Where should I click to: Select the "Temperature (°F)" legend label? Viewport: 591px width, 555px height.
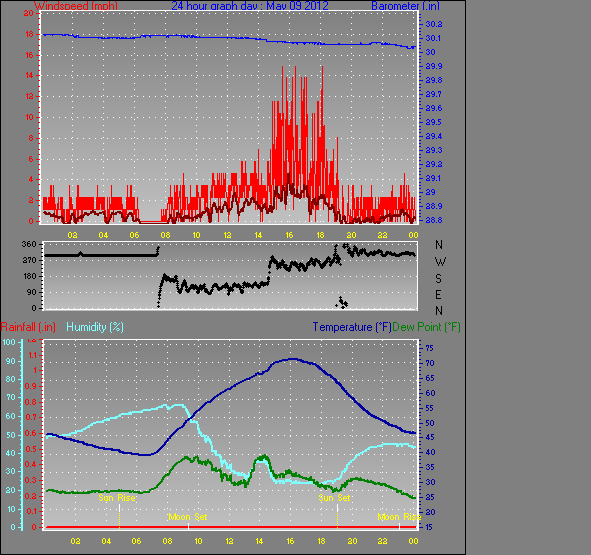pyautogui.click(x=352, y=327)
